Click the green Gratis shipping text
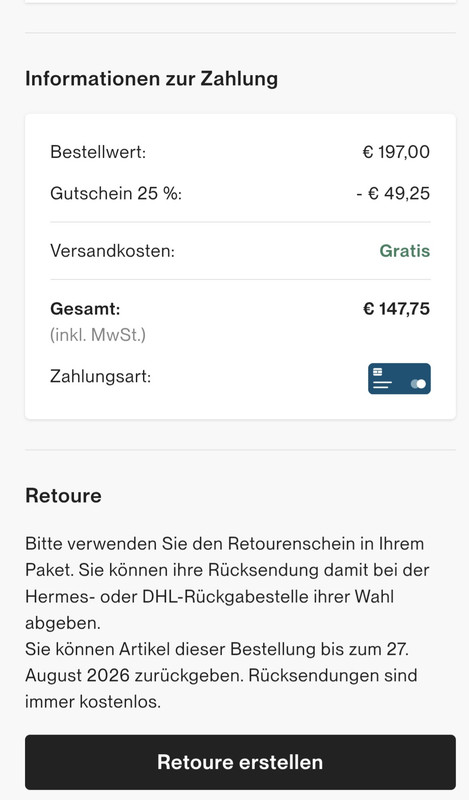Viewport: 469px width, 800px height. pos(405,251)
